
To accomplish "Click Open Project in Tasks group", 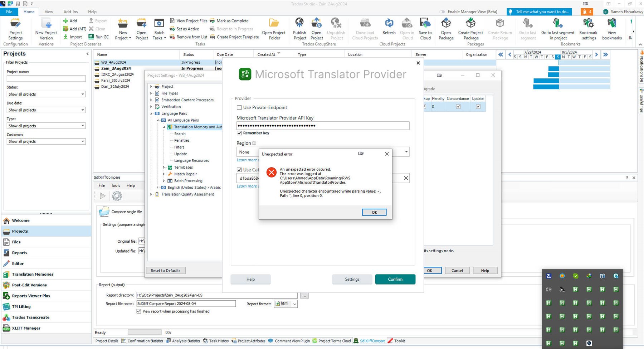I will pyautogui.click(x=142, y=29).
